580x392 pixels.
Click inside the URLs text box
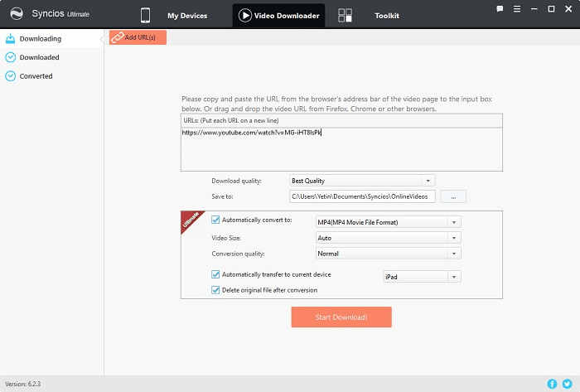(x=341, y=153)
